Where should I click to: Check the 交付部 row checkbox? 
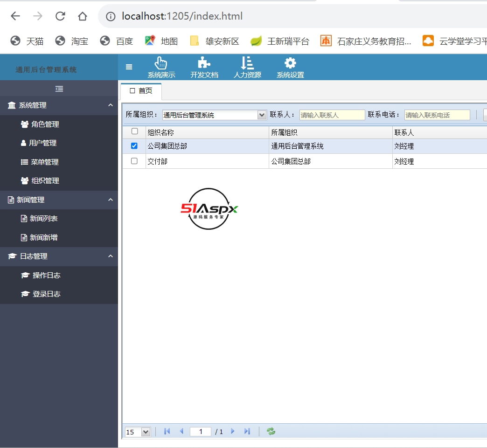pos(134,161)
